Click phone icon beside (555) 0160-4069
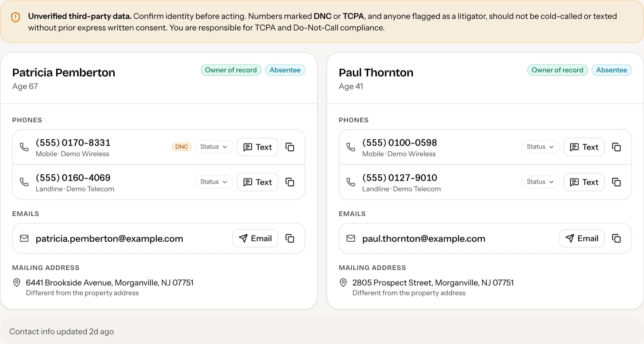Image resolution: width=644 pixels, height=344 pixels. [x=24, y=182]
